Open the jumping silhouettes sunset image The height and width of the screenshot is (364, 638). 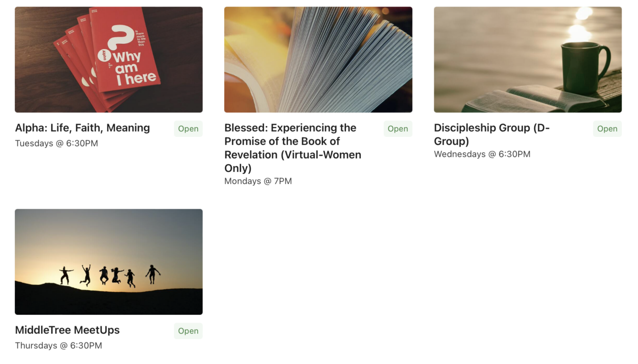click(x=109, y=262)
